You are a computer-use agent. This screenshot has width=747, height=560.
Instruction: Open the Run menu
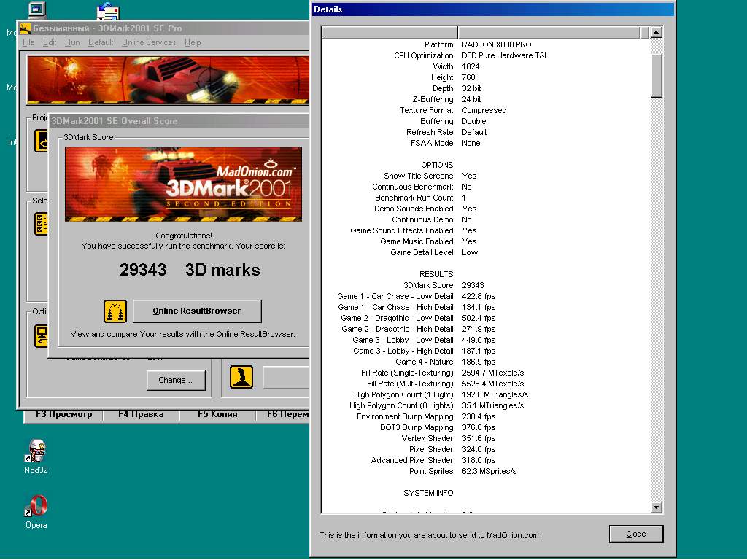pyautogui.click(x=72, y=42)
